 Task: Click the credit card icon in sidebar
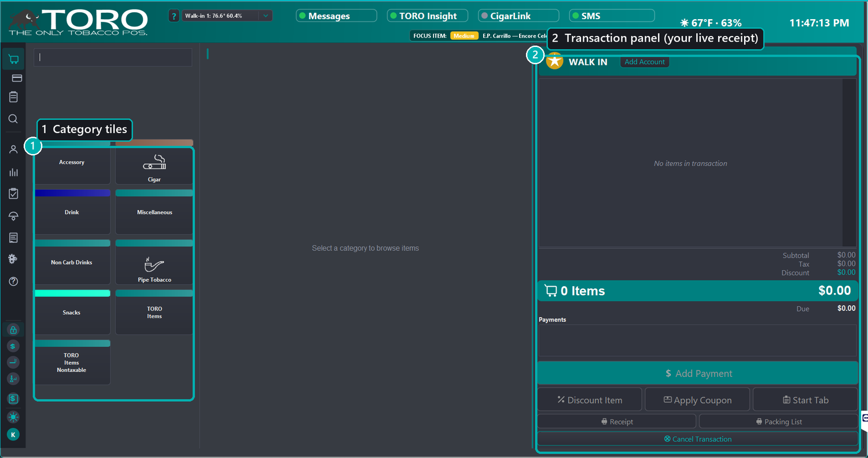click(x=17, y=78)
